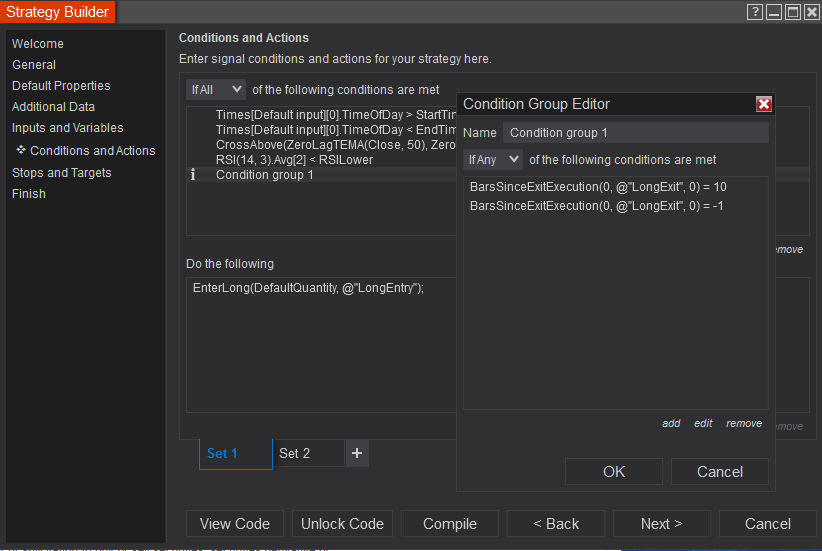Open the Stops and Targets page

point(61,172)
